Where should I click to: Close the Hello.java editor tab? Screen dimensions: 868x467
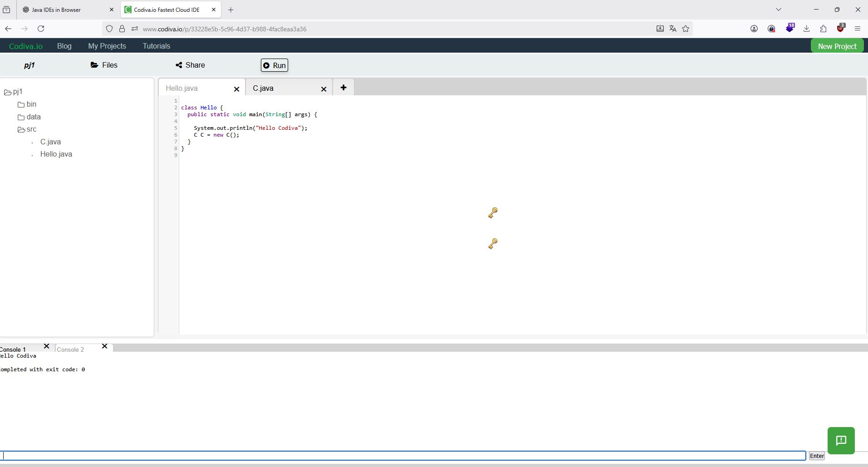[x=236, y=89]
